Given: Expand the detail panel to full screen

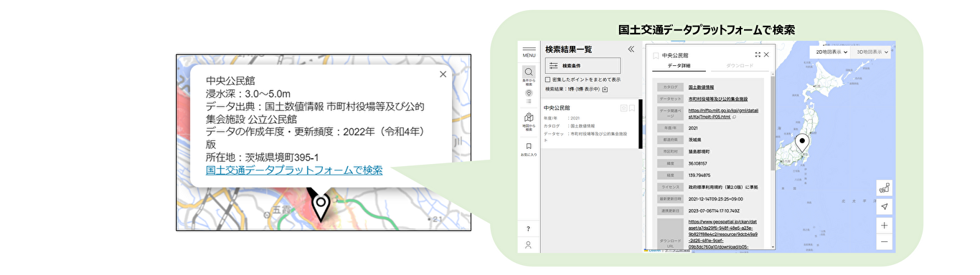Looking at the screenshot, I should point(758,54).
